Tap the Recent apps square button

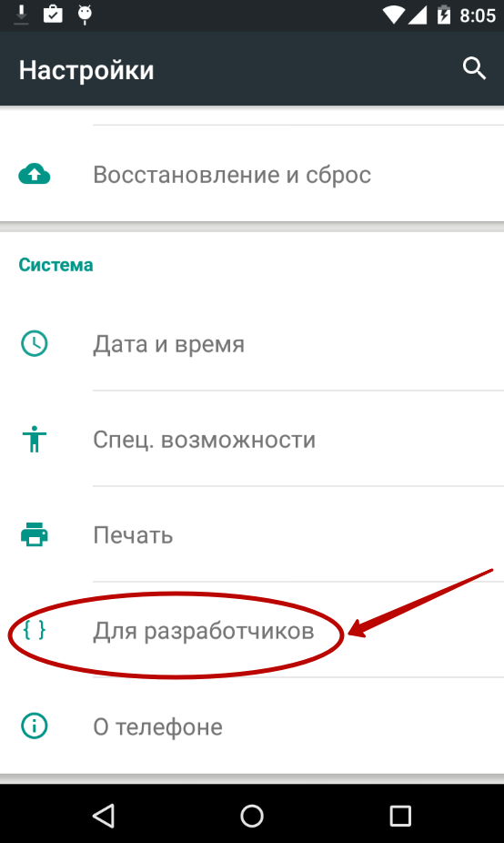coord(400,816)
